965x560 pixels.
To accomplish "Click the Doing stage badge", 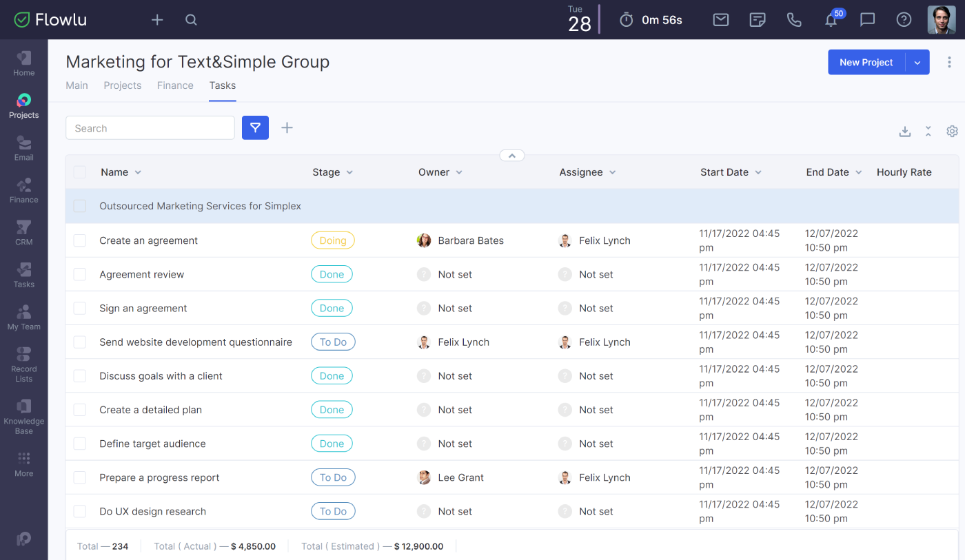I will point(333,240).
